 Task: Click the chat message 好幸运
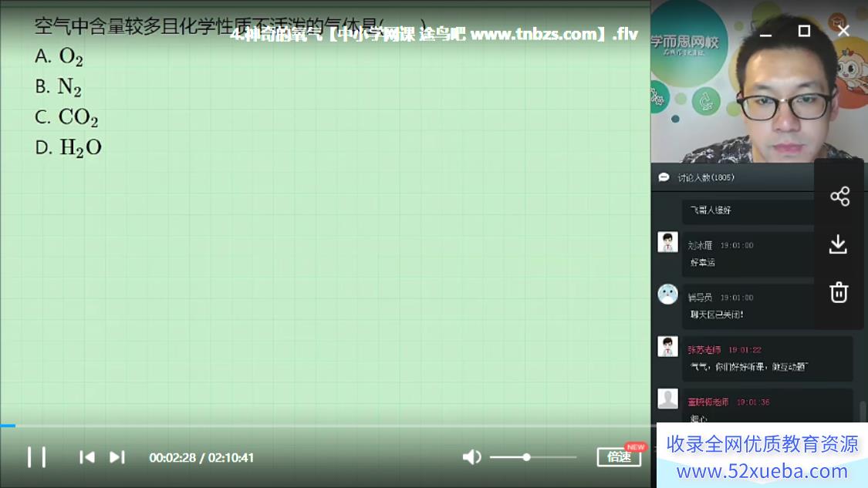click(702, 262)
